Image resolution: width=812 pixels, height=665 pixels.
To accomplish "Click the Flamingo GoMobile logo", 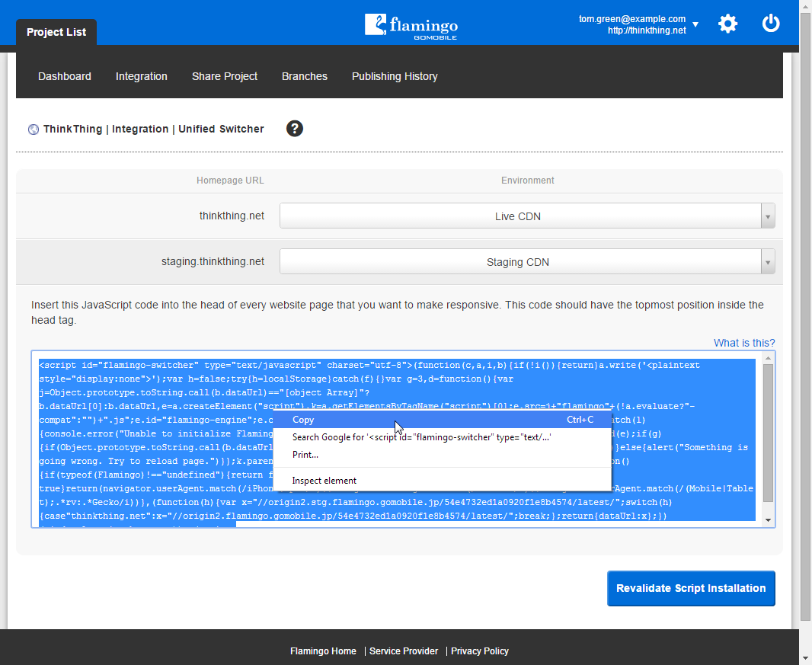I will (411, 27).
